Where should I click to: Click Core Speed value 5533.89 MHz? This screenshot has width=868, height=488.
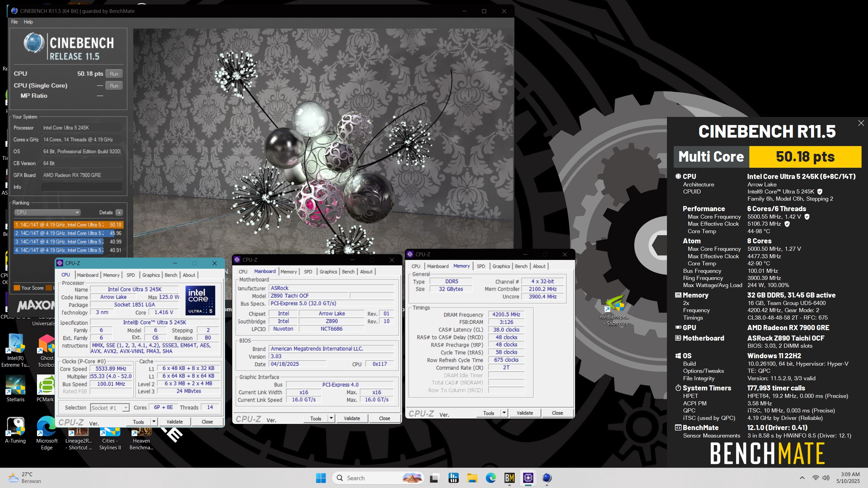(x=111, y=369)
